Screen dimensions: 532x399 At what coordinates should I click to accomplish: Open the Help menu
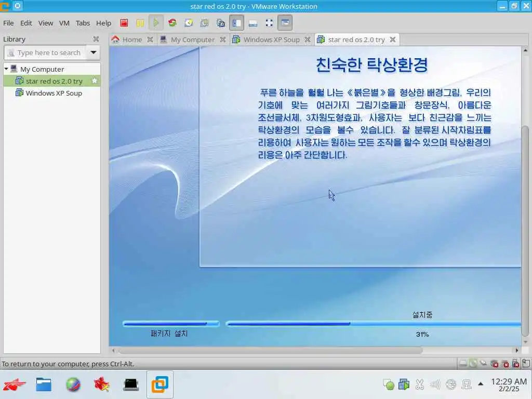(103, 23)
